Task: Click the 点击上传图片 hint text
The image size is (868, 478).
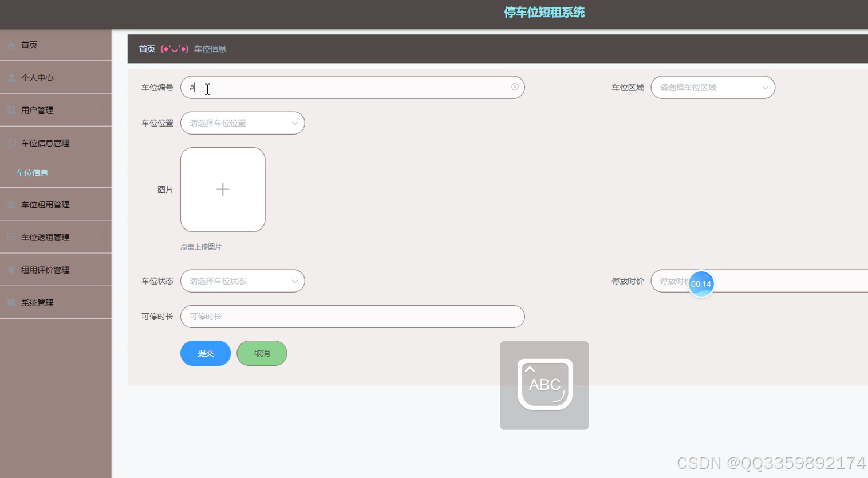Action: pyautogui.click(x=201, y=247)
